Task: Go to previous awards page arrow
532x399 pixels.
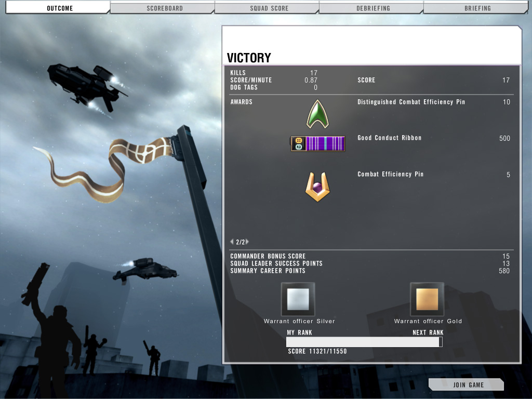Action: 232,242
